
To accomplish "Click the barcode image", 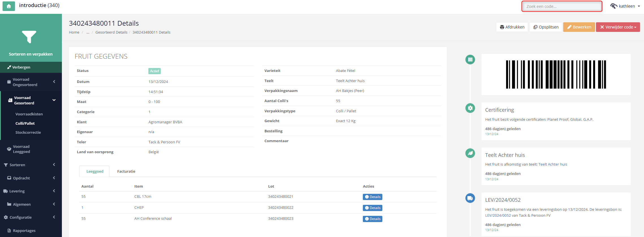I will [556, 74].
